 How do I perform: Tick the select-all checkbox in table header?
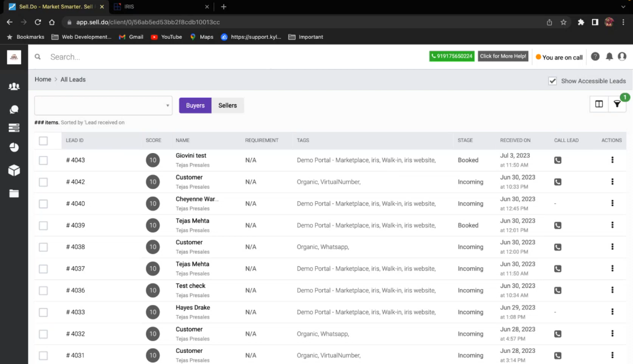point(44,141)
